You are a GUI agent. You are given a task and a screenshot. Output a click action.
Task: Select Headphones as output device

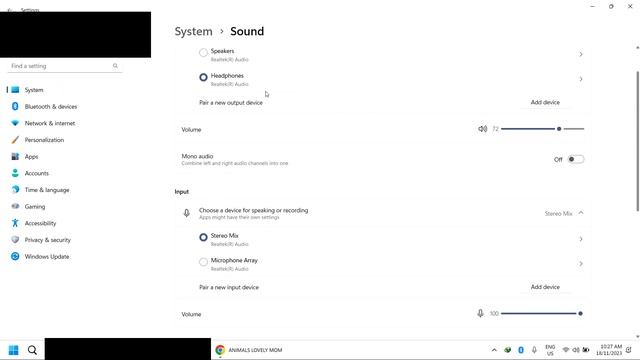[x=203, y=77]
